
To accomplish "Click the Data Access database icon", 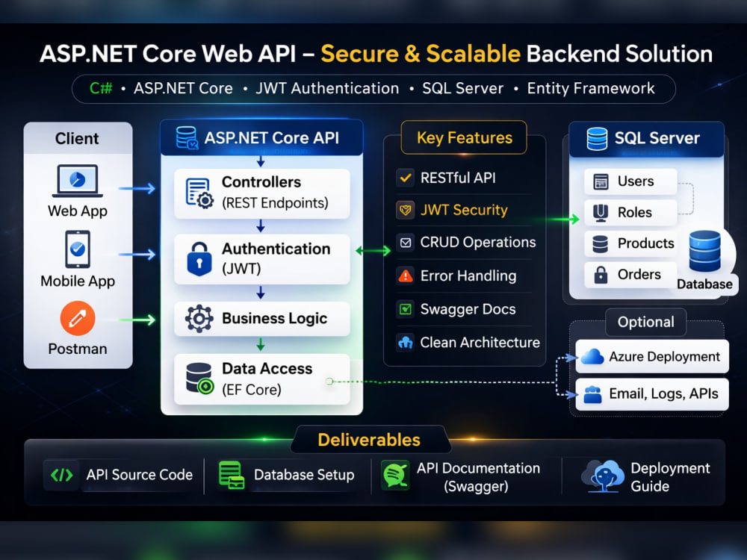I will pos(199,379).
